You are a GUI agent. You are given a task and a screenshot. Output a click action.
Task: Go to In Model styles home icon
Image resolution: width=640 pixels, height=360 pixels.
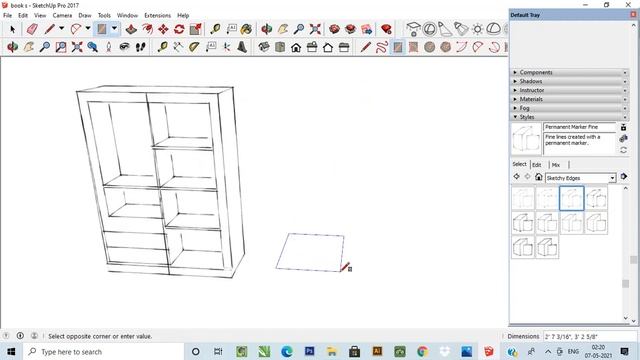click(x=539, y=177)
